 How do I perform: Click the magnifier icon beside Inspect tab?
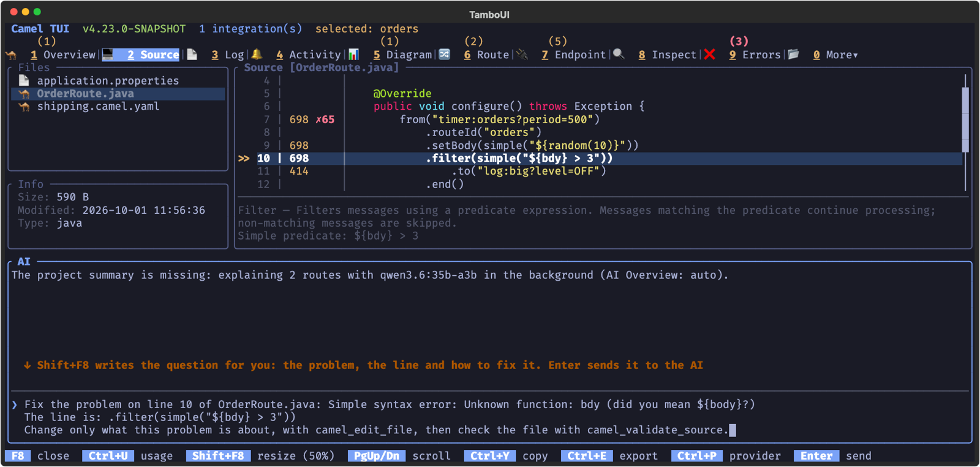[619, 55]
